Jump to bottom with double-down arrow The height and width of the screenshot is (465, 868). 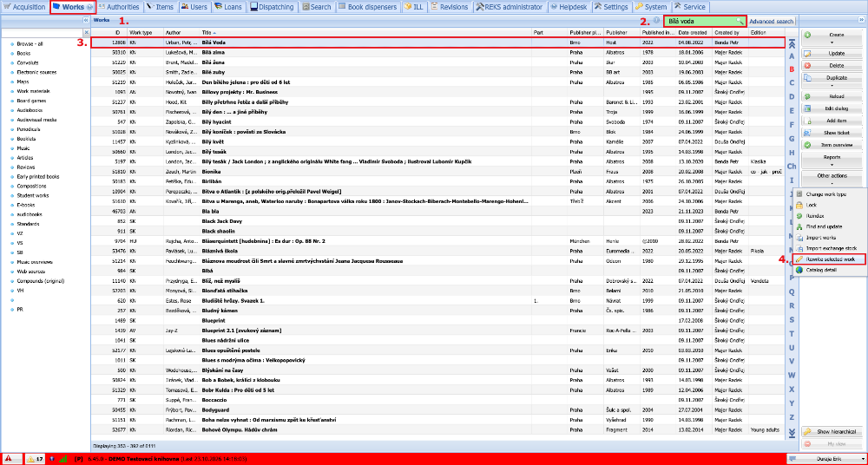792,432
